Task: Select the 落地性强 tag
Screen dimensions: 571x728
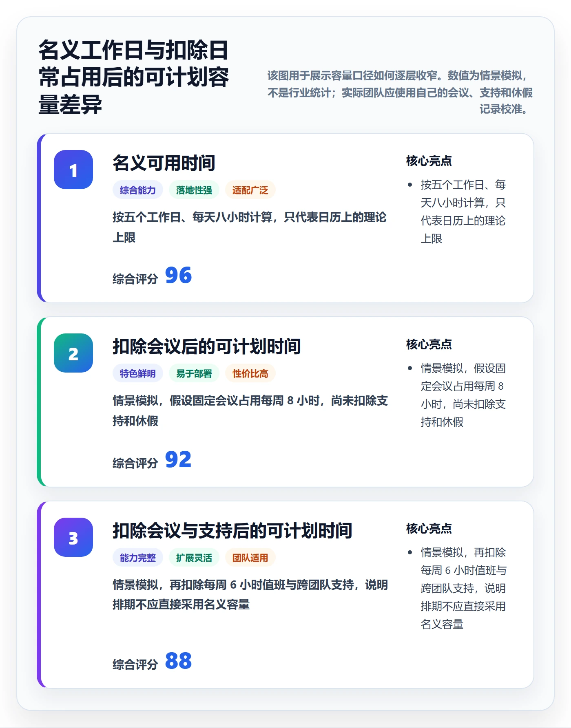Action: click(x=194, y=190)
